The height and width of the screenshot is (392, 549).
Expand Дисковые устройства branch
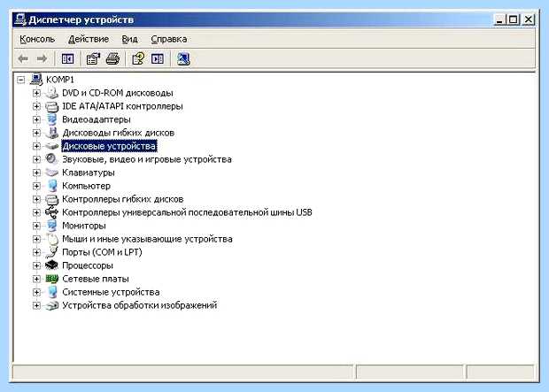[x=36, y=146]
